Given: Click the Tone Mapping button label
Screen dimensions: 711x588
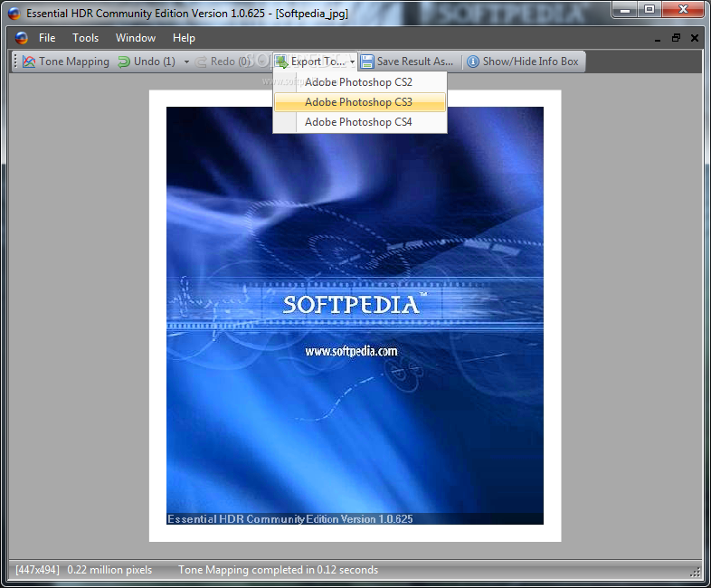Looking at the screenshot, I should 74,62.
